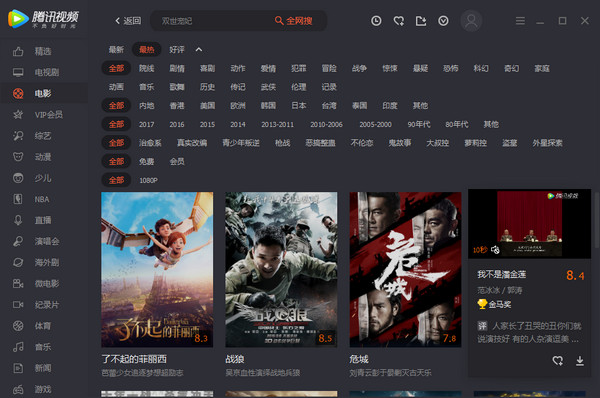This screenshot has width=600, height=398.
Task: Open 了不起的菲丽西 poster
Action: (x=157, y=269)
